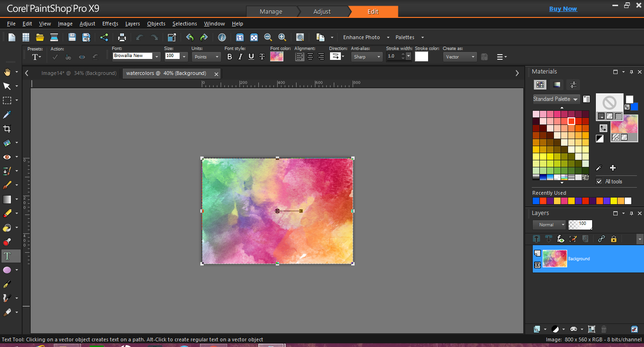Open the Anti-alias dropdown
The height and width of the screenshot is (347, 644).
click(x=366, y=57)
